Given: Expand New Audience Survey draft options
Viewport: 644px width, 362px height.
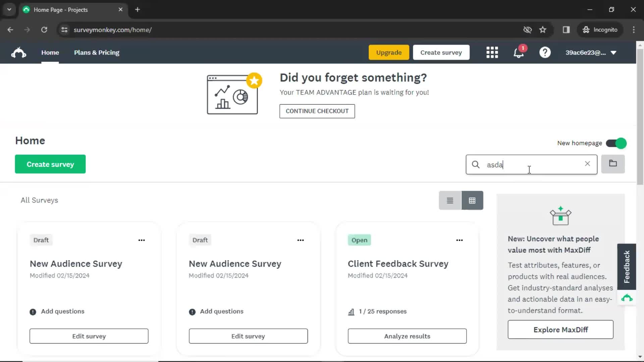Looking at the screenshot, I should click(142, 240).
